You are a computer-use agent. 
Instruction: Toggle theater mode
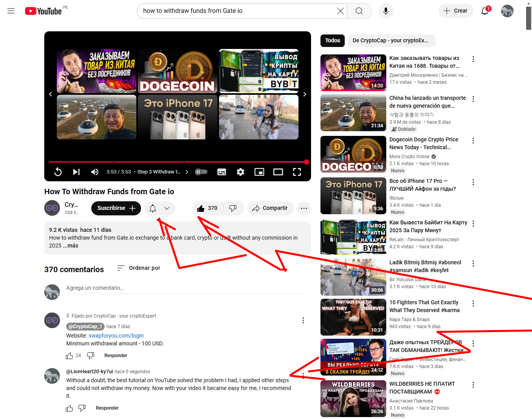point(278,172)
